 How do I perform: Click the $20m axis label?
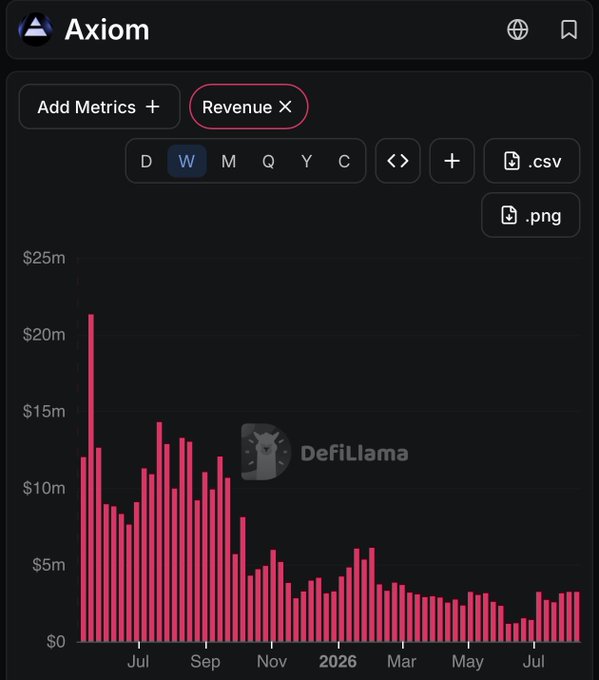(x=44, y=334)
